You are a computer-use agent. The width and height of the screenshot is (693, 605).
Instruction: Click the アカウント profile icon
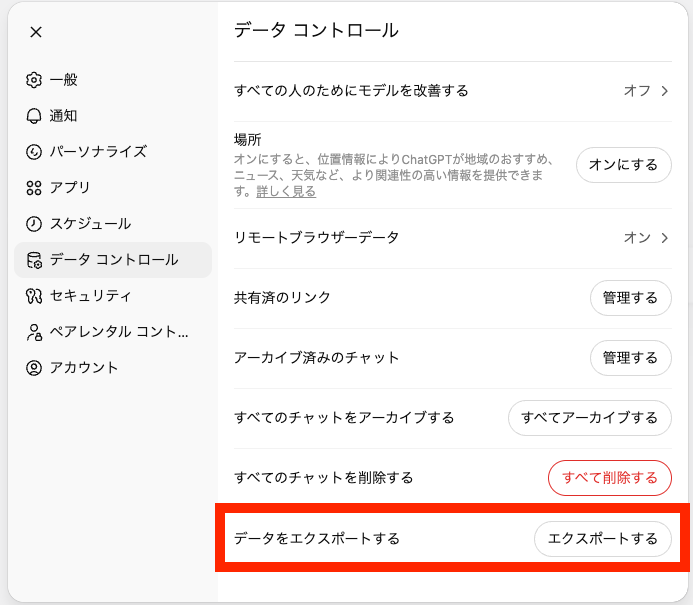click(34, 368)
